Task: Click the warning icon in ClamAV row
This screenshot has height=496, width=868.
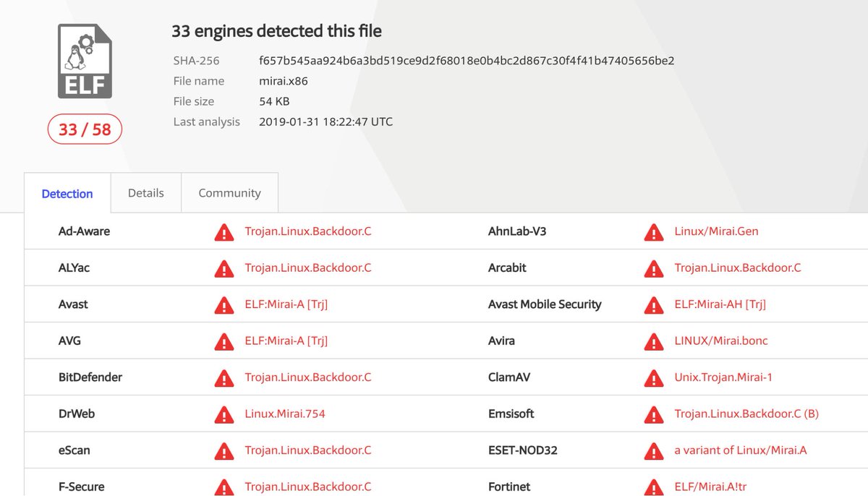Action: [x=654, y=378]
